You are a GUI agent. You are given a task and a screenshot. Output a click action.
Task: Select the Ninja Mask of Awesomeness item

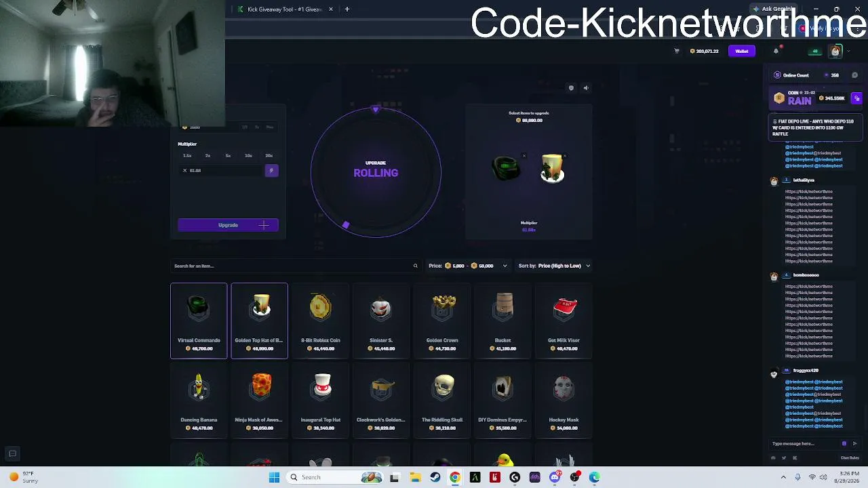pos(259,401)
